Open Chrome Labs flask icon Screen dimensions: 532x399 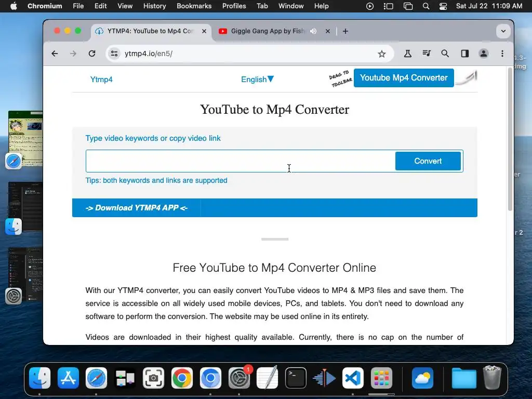click(407, 54)
